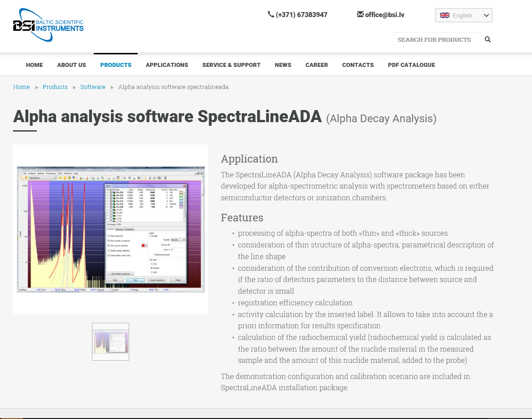This screenshot has width=532, height=419.
Task: Click the phone icon beside the number
Action: (x=271, y=14)
